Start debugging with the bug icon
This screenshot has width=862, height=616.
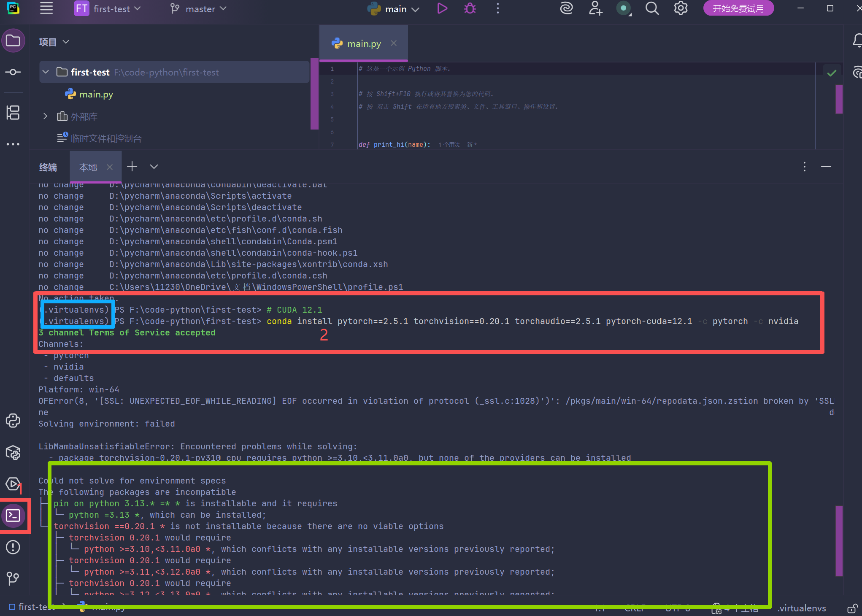tap(470, 8)
